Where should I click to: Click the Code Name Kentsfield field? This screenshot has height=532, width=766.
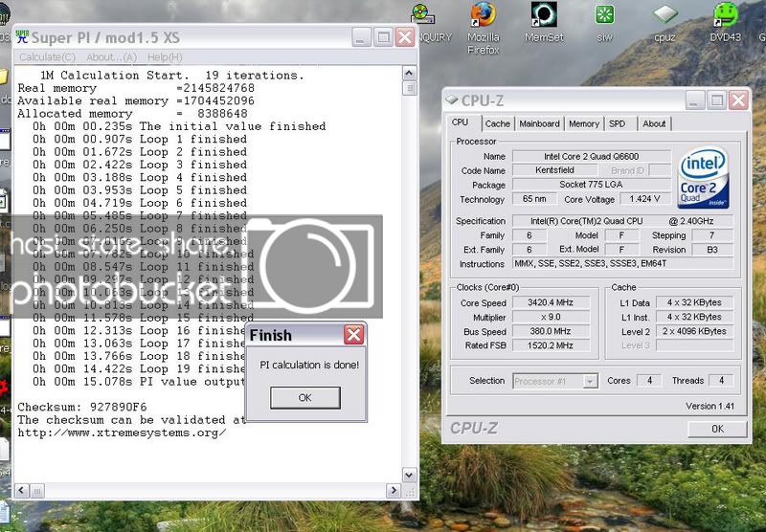click(554, 170)
